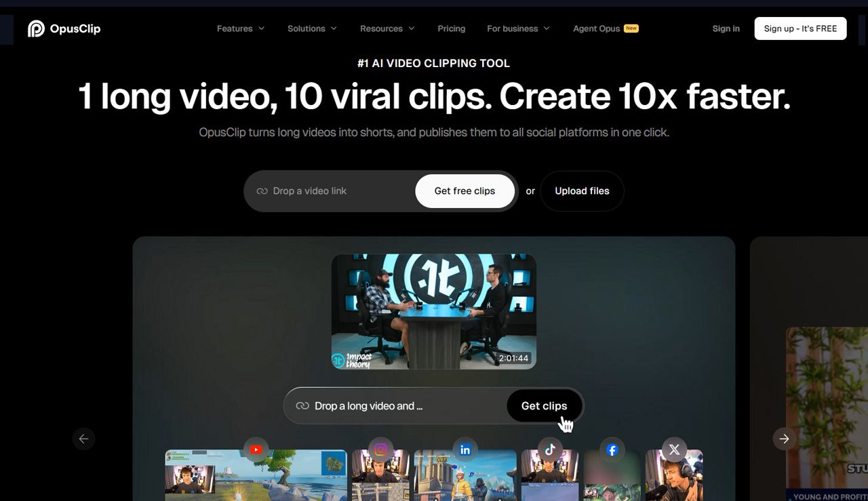Screen dimensions: 868x501
Task: Expand the Features dropdown menu
Action: (x=241, y=28)
